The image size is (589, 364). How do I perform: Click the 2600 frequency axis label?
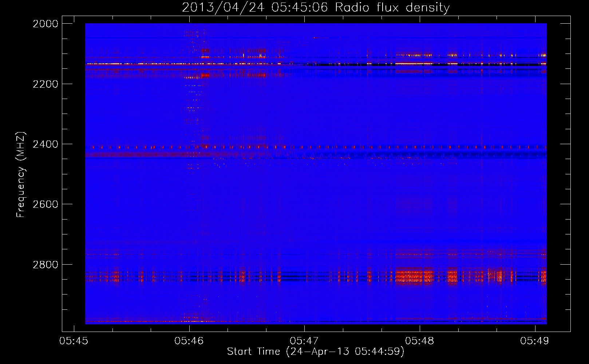click(46, 204)
